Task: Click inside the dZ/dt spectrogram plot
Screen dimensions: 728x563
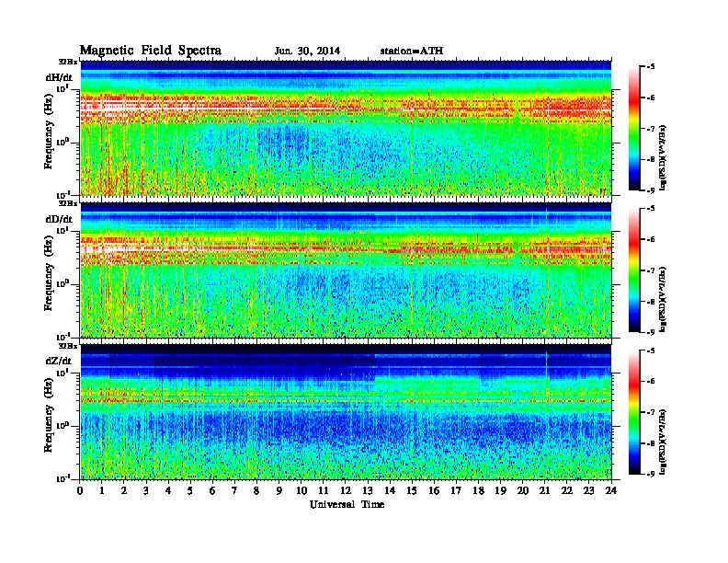Action: (x=346, y=411)
